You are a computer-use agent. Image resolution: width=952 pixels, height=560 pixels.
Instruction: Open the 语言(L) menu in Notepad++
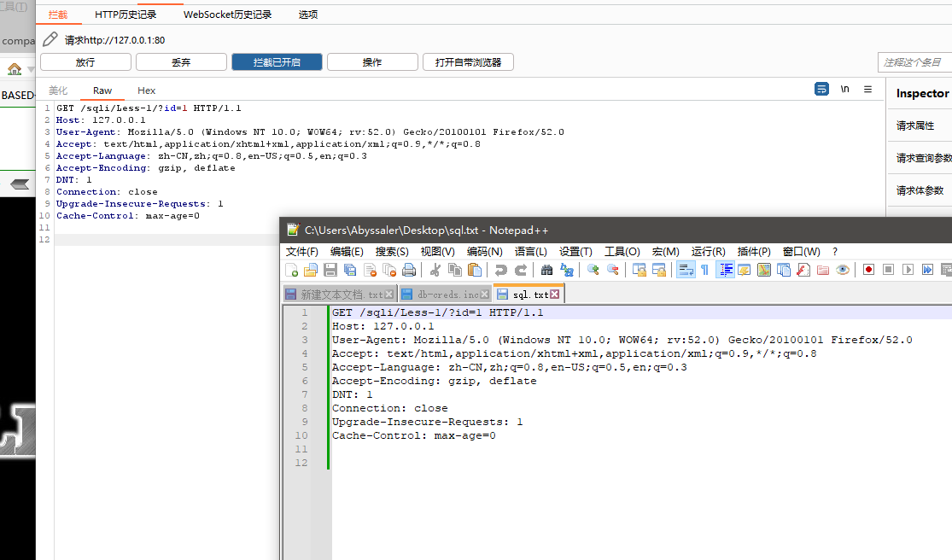530,251
